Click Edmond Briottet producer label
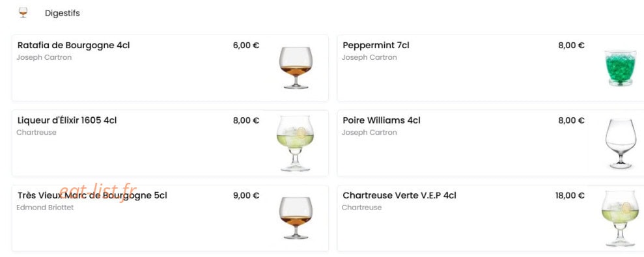 (45, 208)
